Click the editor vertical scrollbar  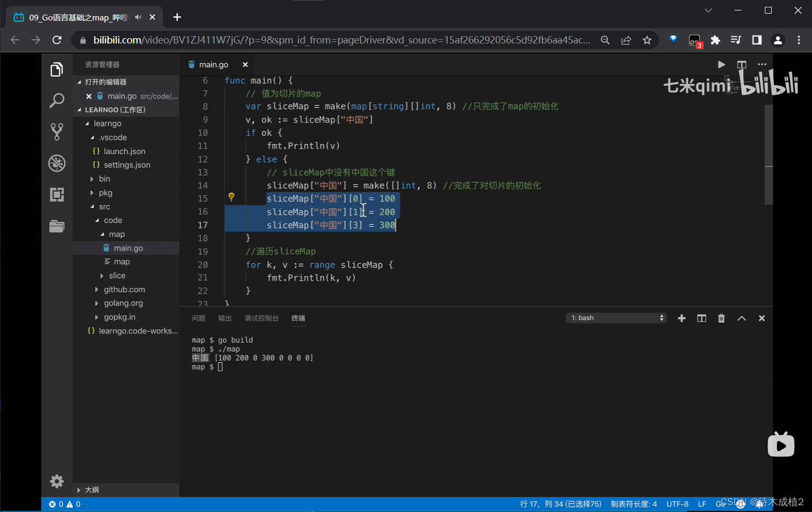[x=769, y=154]
